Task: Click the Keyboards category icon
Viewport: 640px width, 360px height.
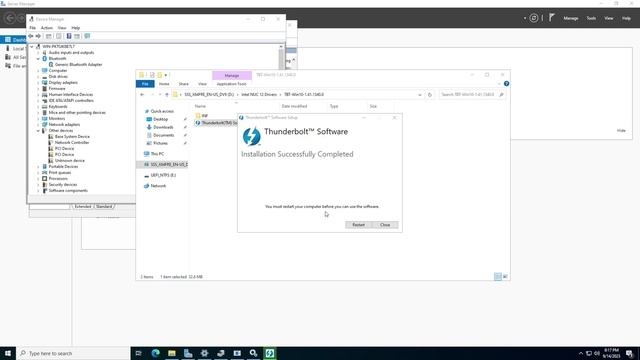Action: point(44,107)
